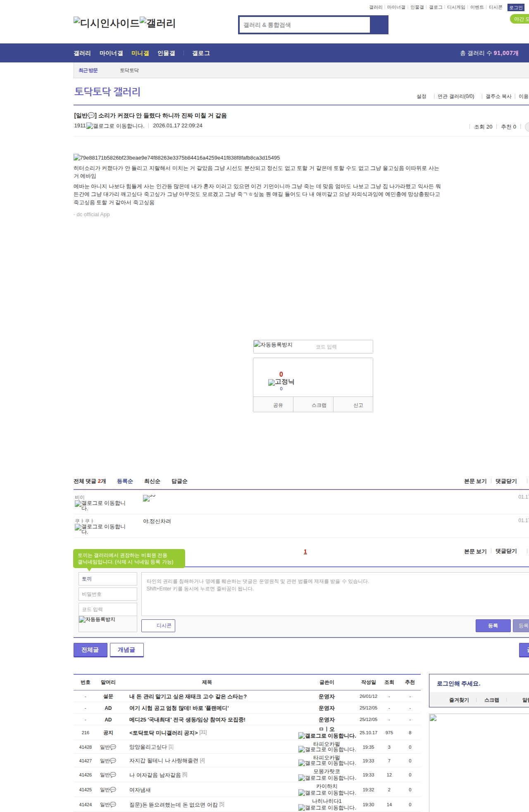
Task: Click 신고 to report the post
Action: [x=358, y=405]
